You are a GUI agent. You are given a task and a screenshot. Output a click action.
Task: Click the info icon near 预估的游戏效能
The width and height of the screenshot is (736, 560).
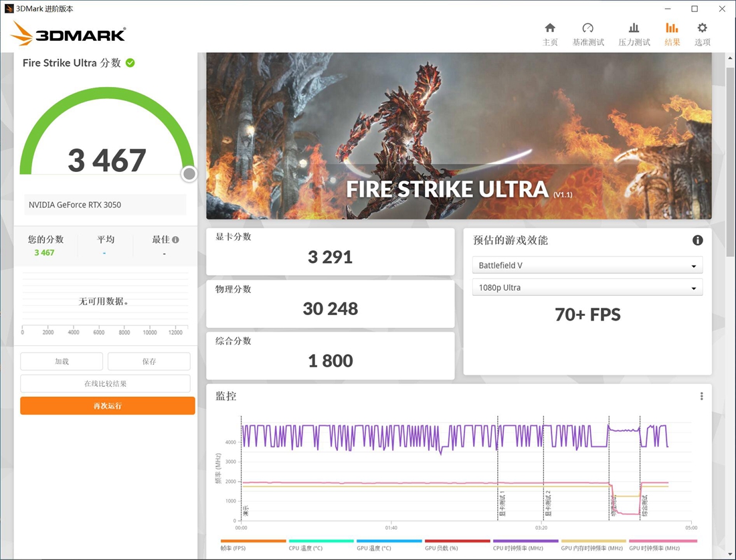pyautogui.click(x=698, y=240)
